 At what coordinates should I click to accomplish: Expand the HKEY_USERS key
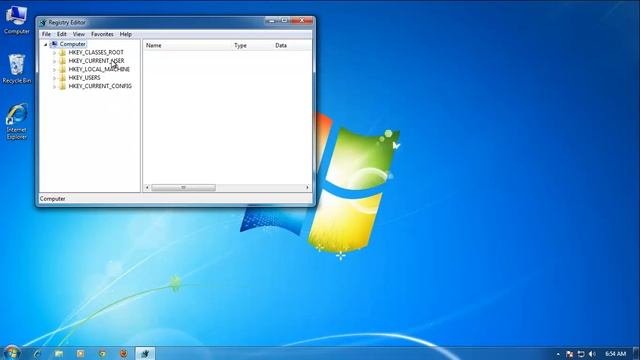[54, 78]
